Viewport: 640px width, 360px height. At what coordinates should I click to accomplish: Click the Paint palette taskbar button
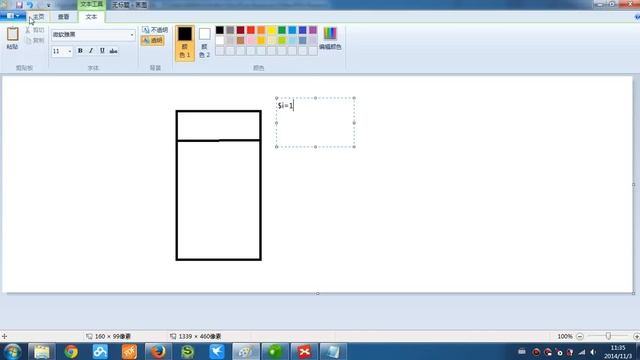(x=246, y=352)
